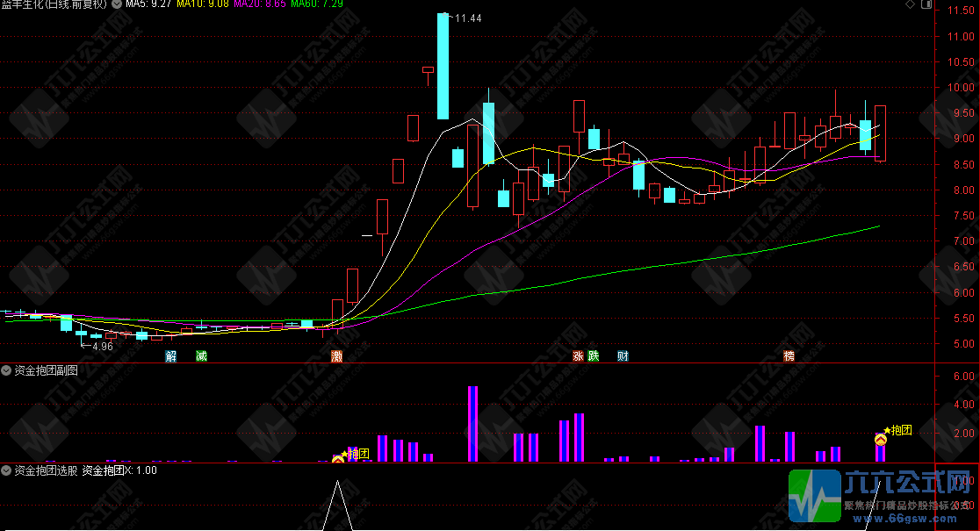
Task: Select the yellow MA10 label
Action: click(204, 4)
